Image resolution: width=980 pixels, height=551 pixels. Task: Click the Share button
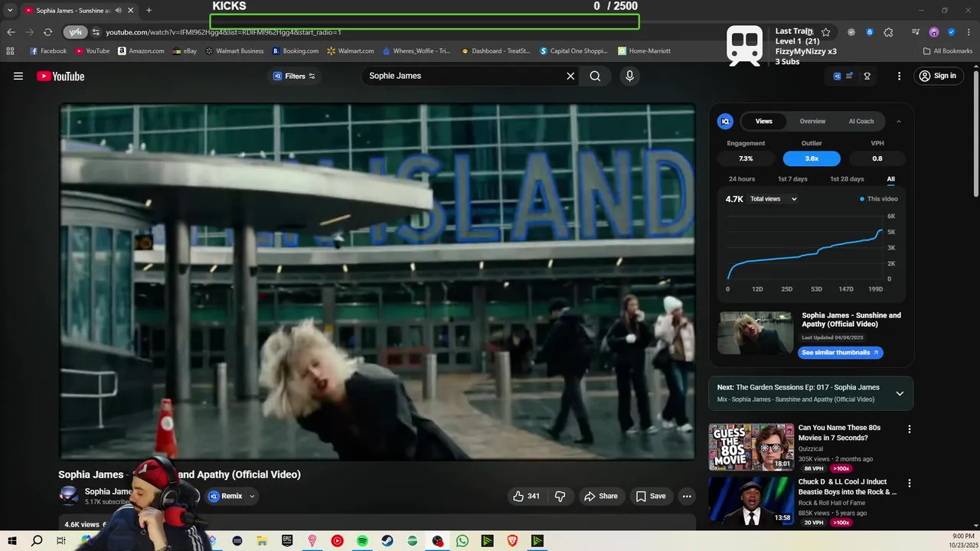click(x=601, y=496)
